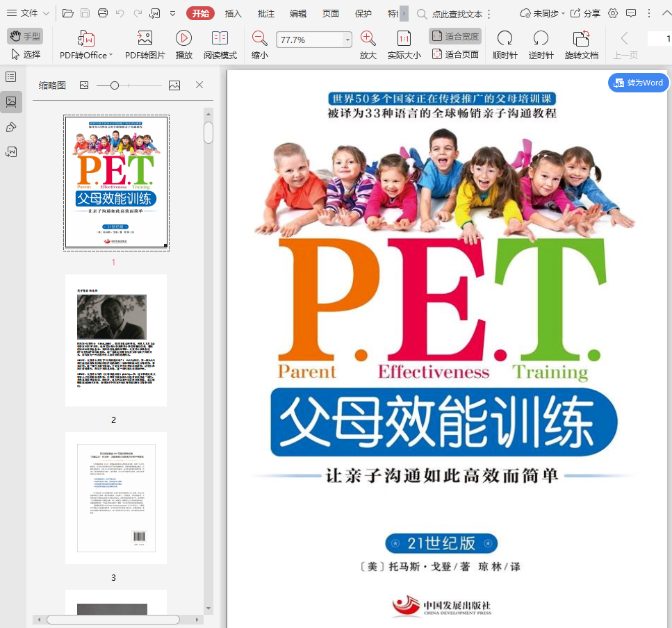Rotate page 逆时针 counterclockwise
The image size is (672, 628).
pyautogui.click(x=541, y=44)
